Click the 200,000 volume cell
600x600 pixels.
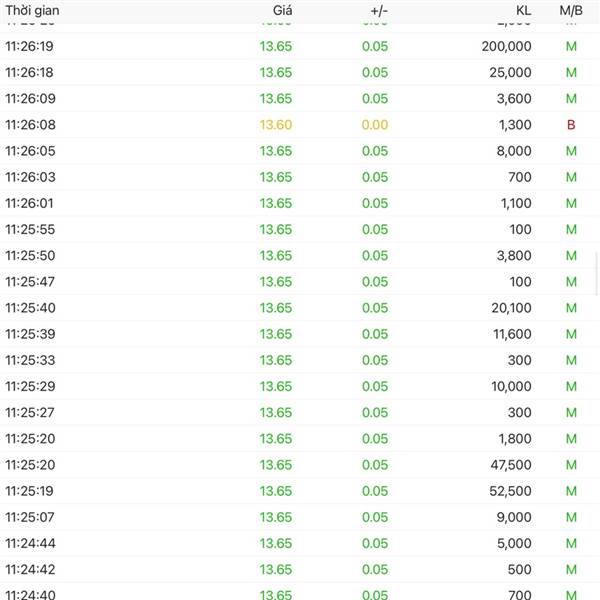tap(506, 46)
